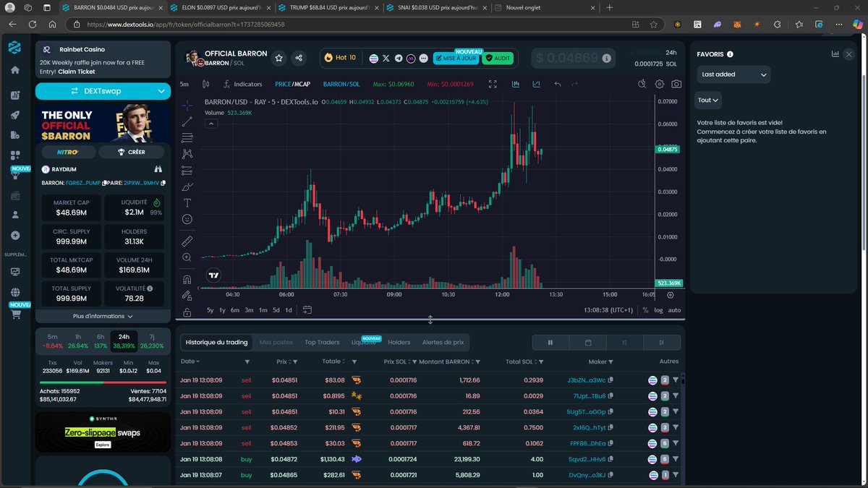
Task: Open the rocket sidebar icon
Action: (14, 115)
